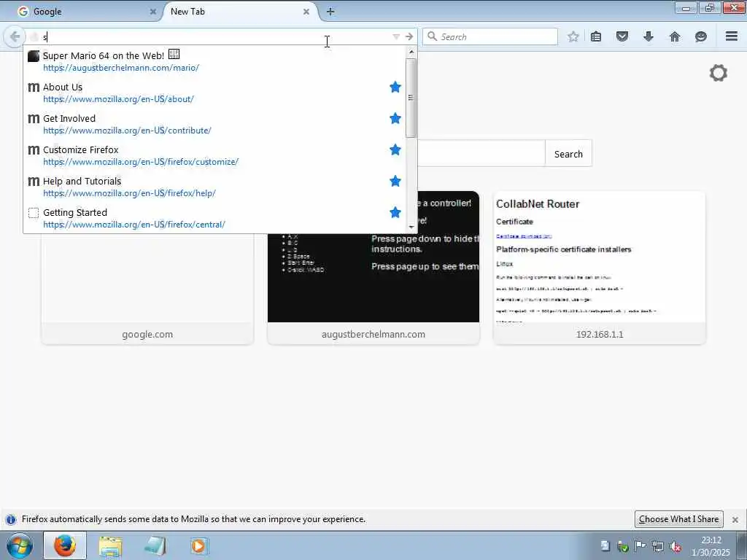Viewport: 747px width, 560px height.
Task: Select the Getting Started suggestion
Action: (214, 218)
